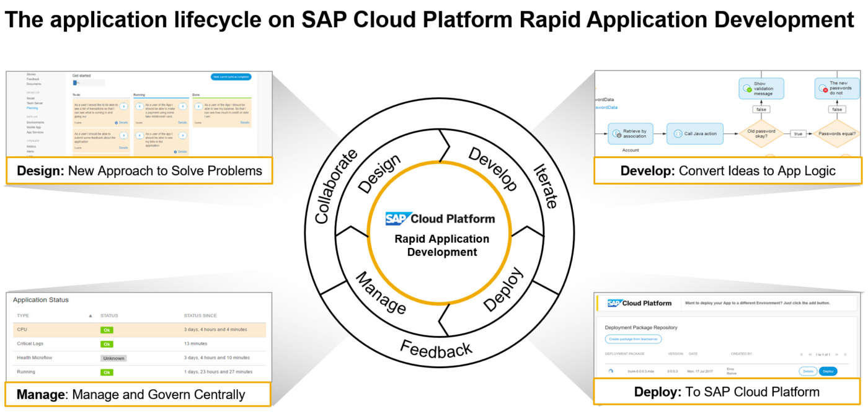The image size is (868, 414).
Task: Click the green check icon in Show validation message
Action: 749,89
